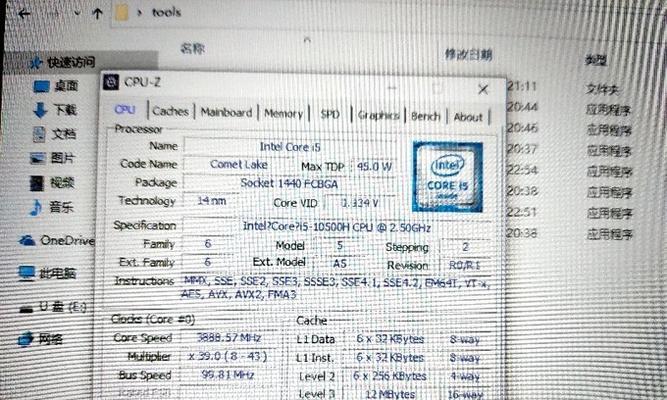Click the U disk (E:) drive icon

(x=26, y=309)
